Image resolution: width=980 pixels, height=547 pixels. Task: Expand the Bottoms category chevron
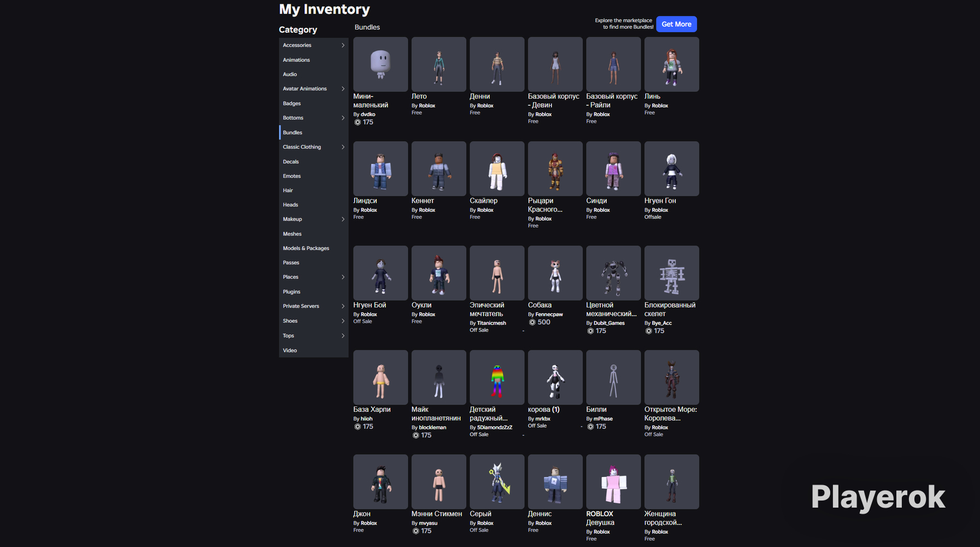point(343,118)
